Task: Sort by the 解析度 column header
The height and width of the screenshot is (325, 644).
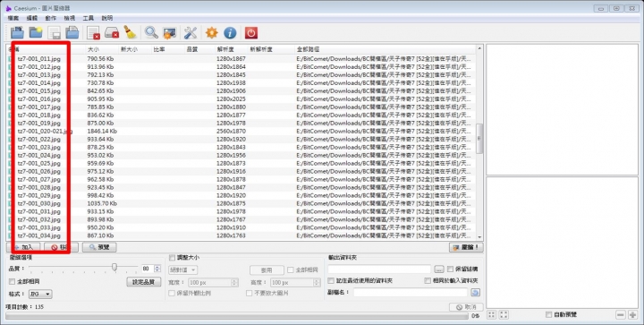Action: [x=225, y=49]
